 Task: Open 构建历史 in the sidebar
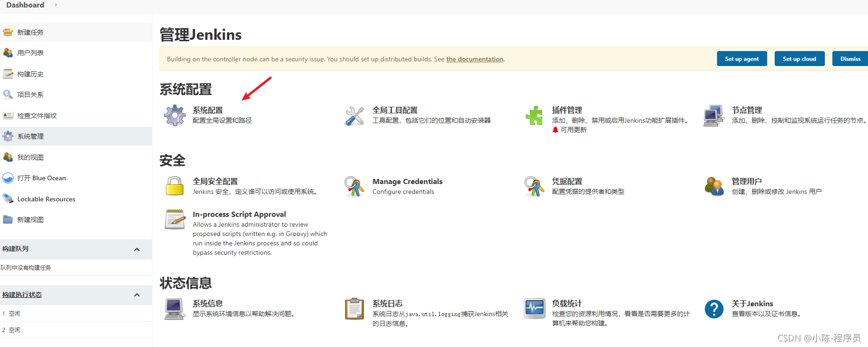pos(76,74)
